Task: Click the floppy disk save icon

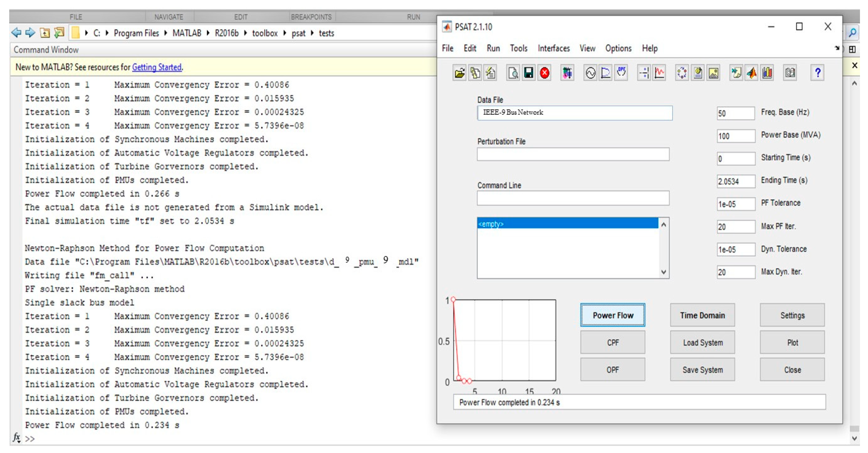Action: click(528, 73)
